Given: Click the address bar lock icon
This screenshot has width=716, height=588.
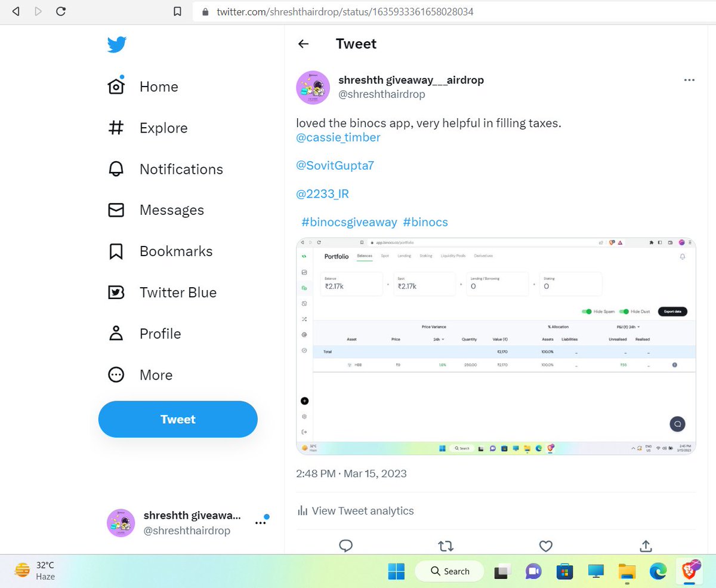Looking at the screenshot, I should 206,11.
